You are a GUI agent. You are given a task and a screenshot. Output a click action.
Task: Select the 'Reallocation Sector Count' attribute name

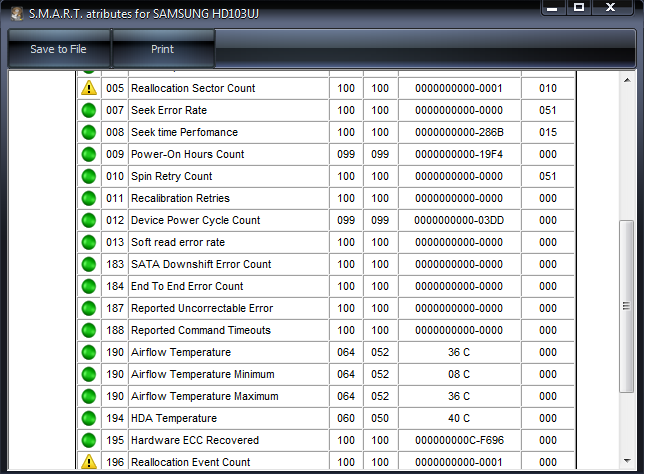[x=193, y=88]
